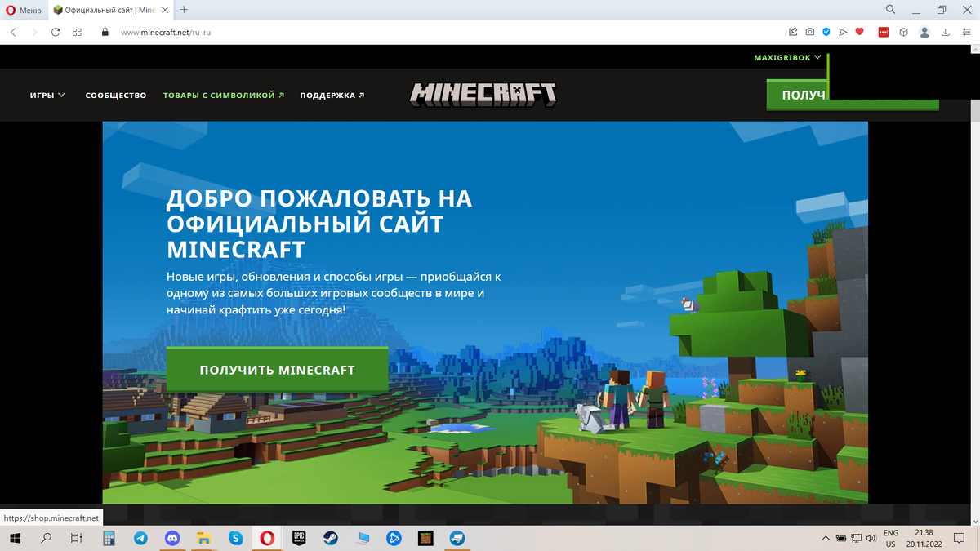Open Task View on taskbar
Image resolution: width=980 pixels, height=551 pixels.
76,538
